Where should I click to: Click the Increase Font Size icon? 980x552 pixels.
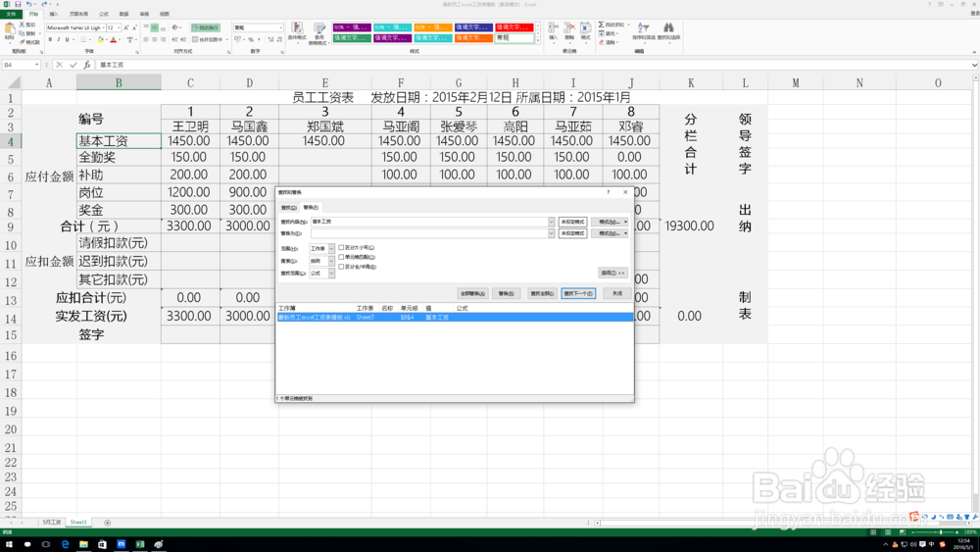[x=125, y=27]
